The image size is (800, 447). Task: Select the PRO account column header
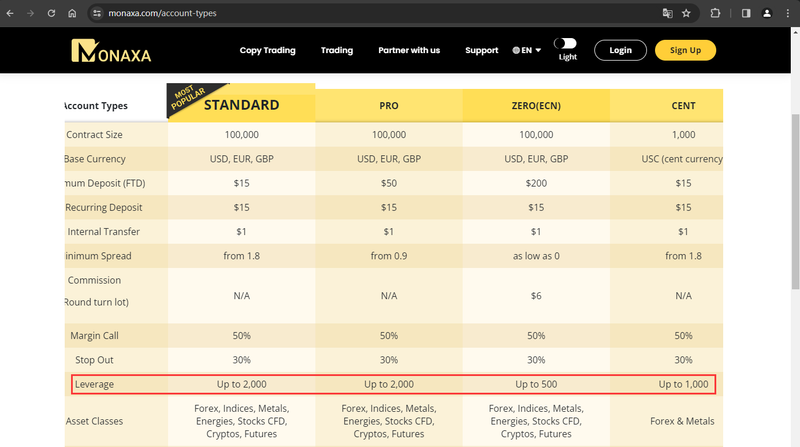click(389, 106)
